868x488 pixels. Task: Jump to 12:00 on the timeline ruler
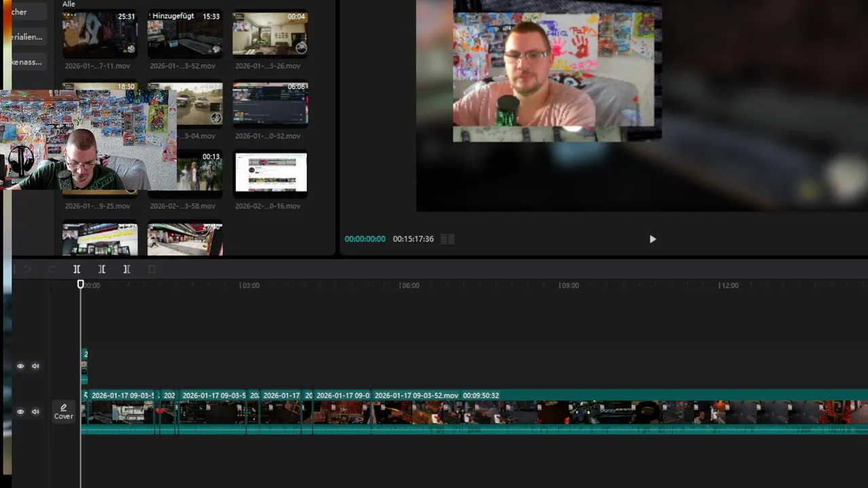click(729, 285)
